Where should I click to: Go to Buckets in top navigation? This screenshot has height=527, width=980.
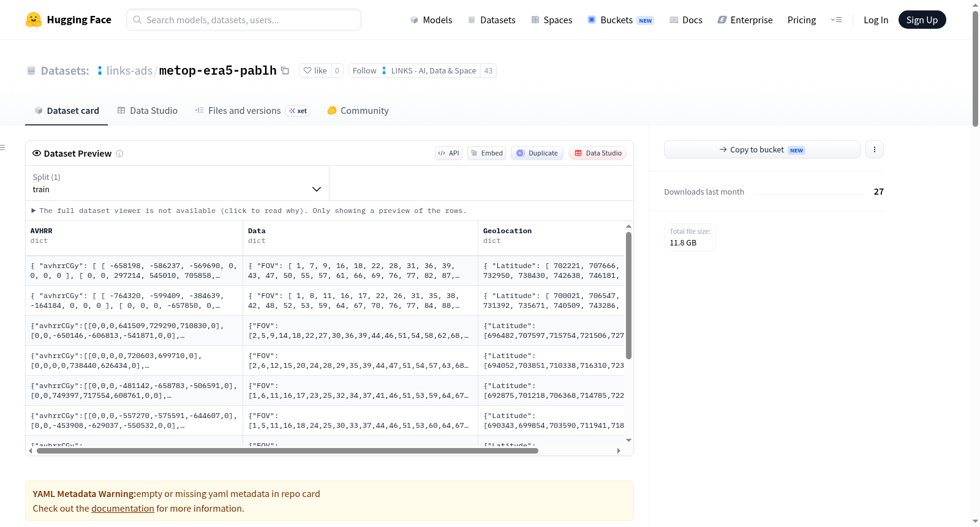pos(620,20)
